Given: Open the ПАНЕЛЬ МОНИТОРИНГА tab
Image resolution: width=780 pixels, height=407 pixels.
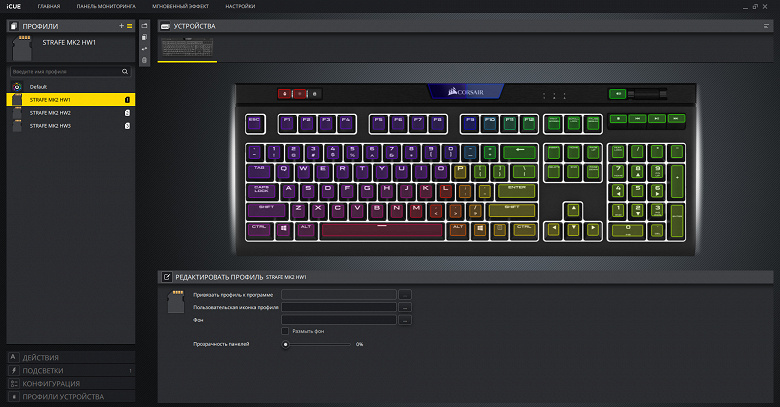Looking at the screenshot, I should 106,6.
